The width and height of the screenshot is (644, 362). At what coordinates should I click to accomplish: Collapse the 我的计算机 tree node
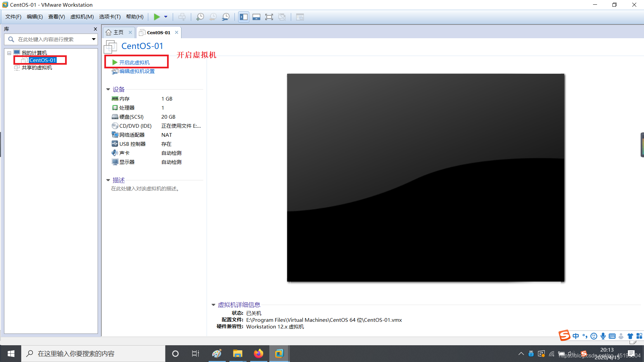pos(9,53)
